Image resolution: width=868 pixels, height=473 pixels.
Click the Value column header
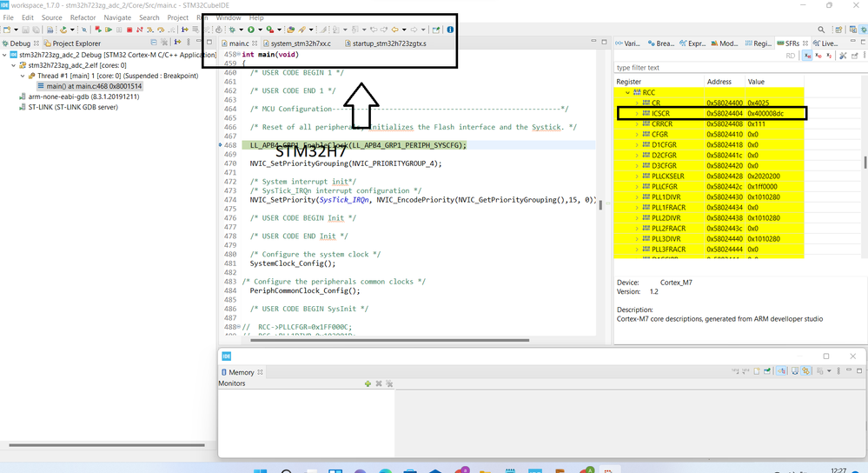click(775, 82)
